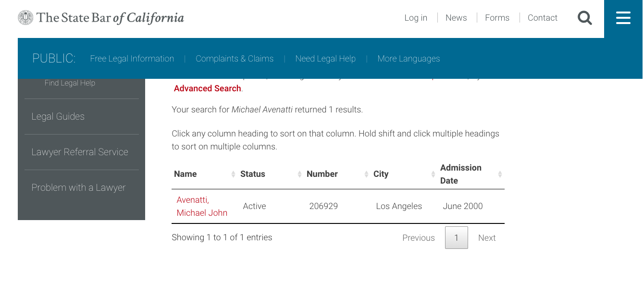Screen dimensions: 644x284
Task: Sort by the Name column arrows
Action: pyautogui.click(x=234, y=174)
